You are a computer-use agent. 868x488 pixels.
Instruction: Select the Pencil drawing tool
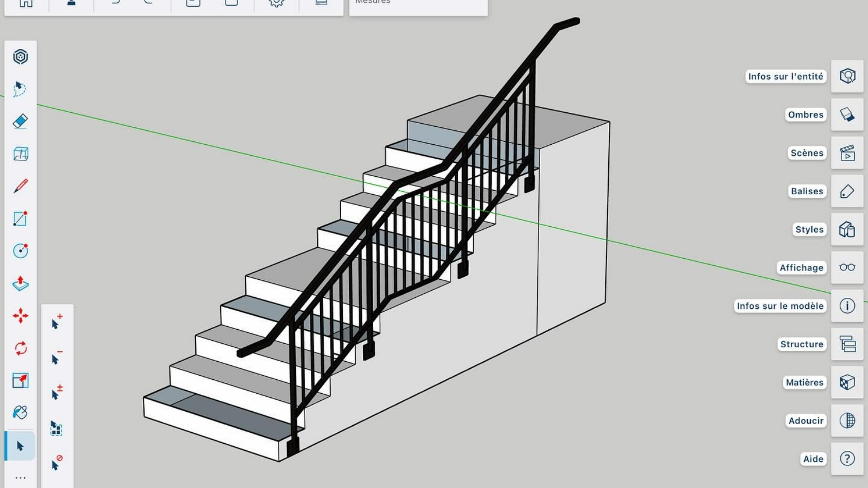[21, 186]
